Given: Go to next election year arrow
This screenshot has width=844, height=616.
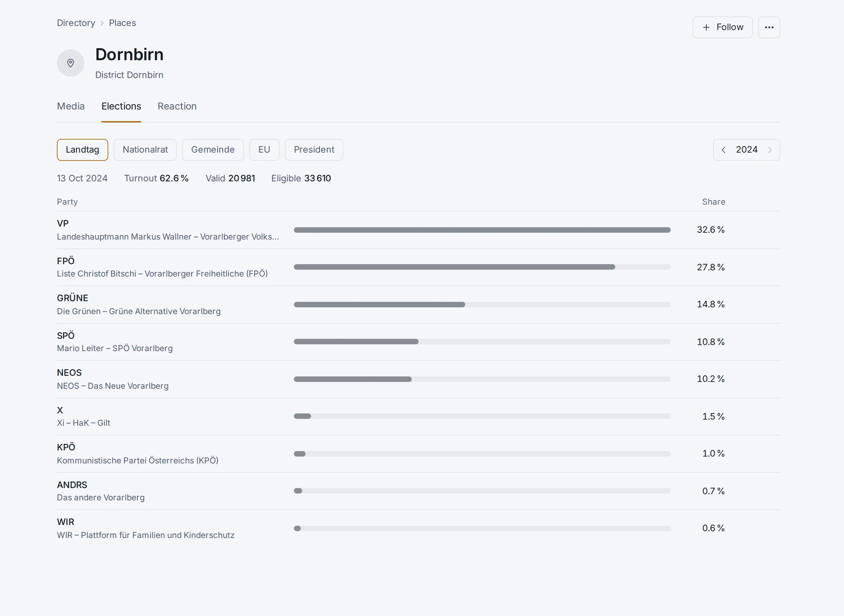Looking at the screenshot, I should 770,150.
